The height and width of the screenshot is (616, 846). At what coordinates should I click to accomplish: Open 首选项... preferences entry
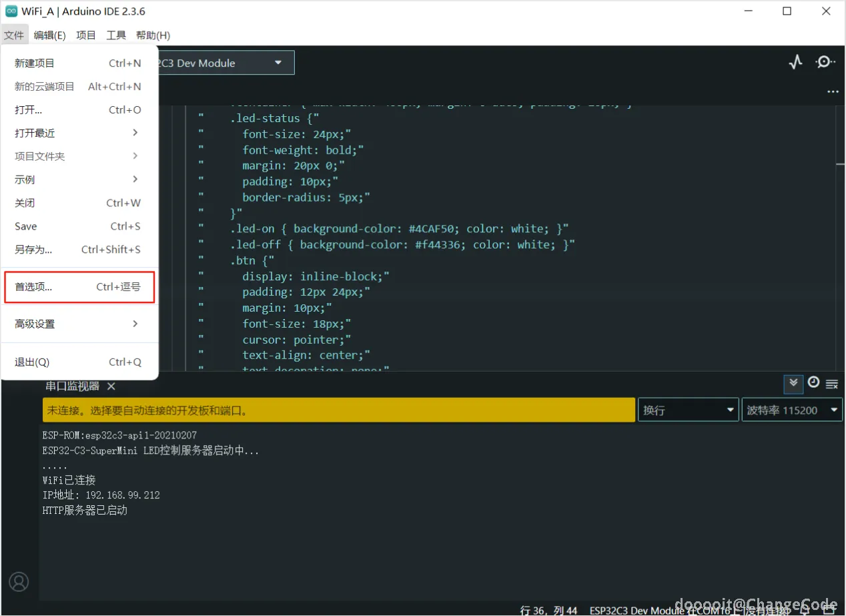point(79,287)
